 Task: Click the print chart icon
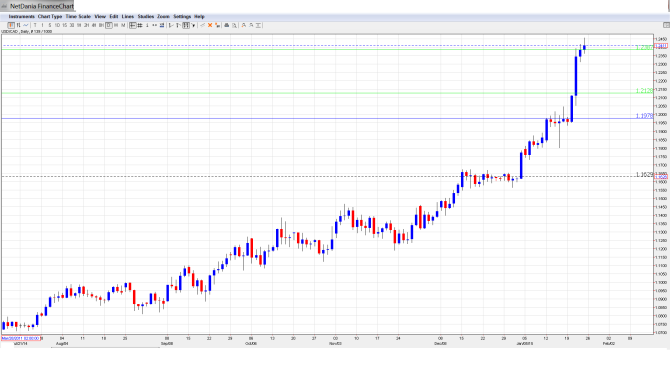click(227, 26)
